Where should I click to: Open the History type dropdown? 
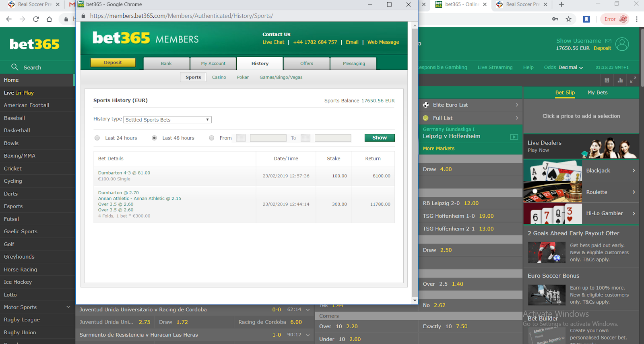coord(167,119)
